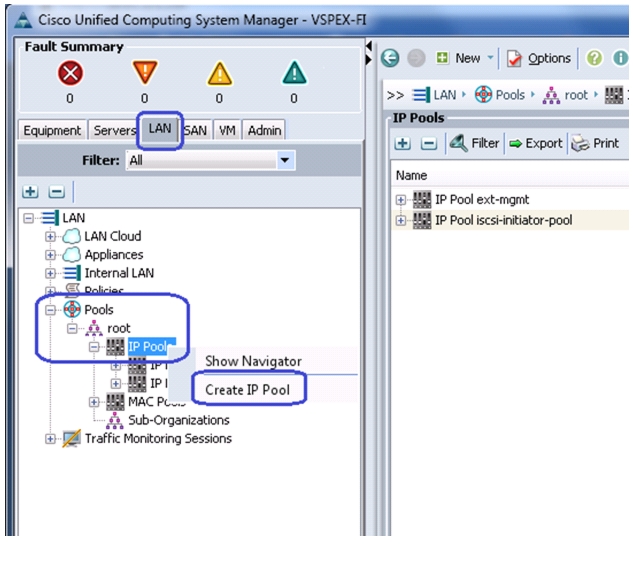Expand Traffic Monitoring Sessions node

coord(50,439)
